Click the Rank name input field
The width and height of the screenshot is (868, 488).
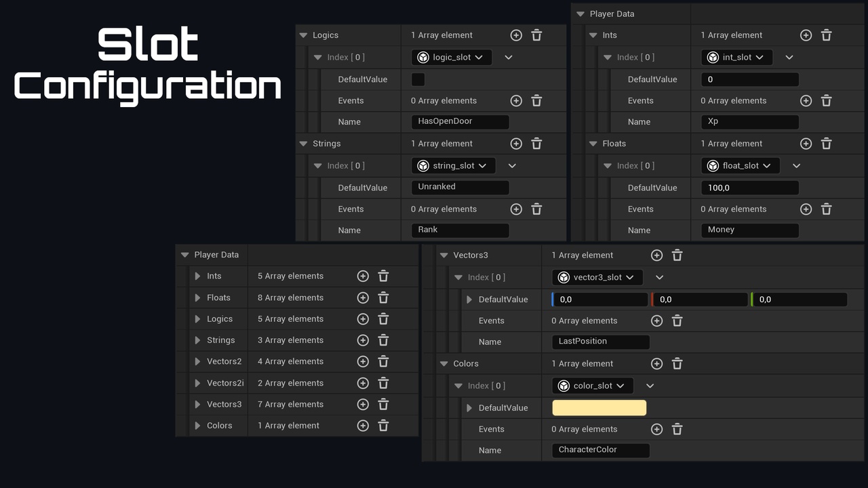tap(460, 230)
